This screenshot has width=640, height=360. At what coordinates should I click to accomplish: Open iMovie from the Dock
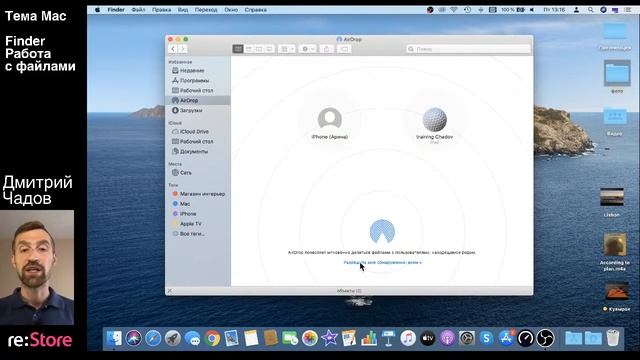[x=329, y=338]
